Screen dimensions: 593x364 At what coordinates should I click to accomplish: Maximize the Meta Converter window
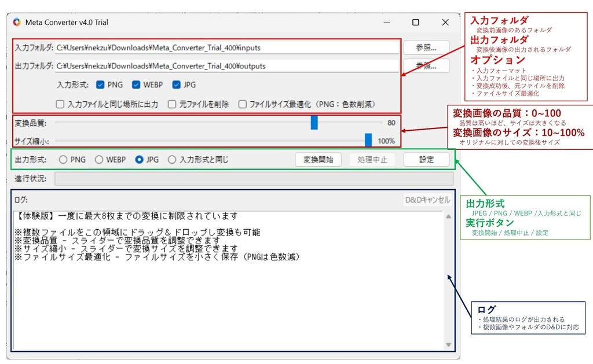click(x=416, y=23)
